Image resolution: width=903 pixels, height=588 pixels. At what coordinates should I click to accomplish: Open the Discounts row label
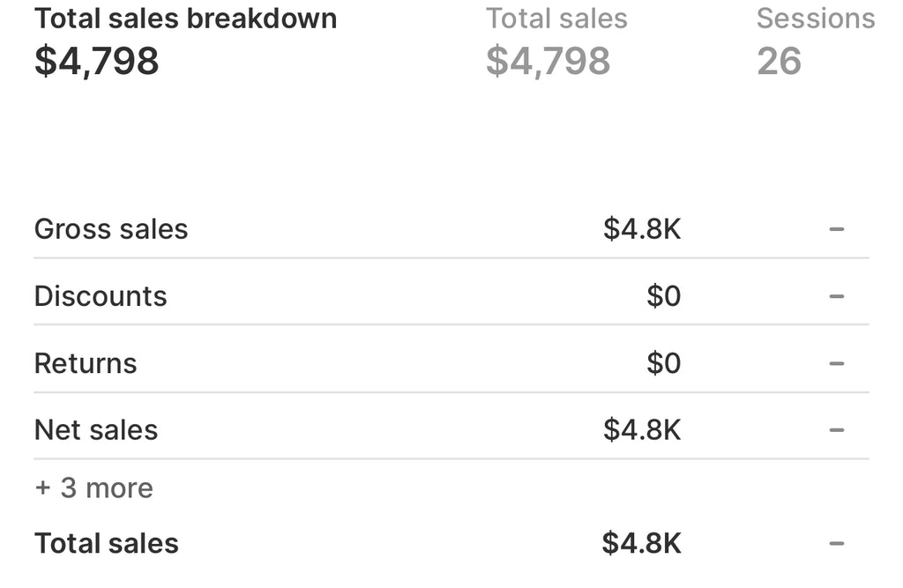click(101, 296)
